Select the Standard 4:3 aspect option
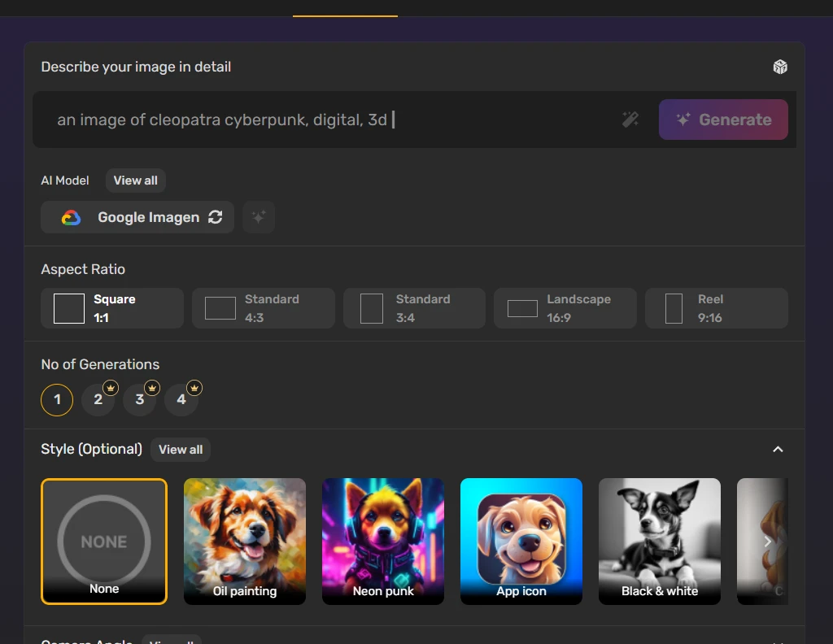833x644 pixels. [264, 308]
